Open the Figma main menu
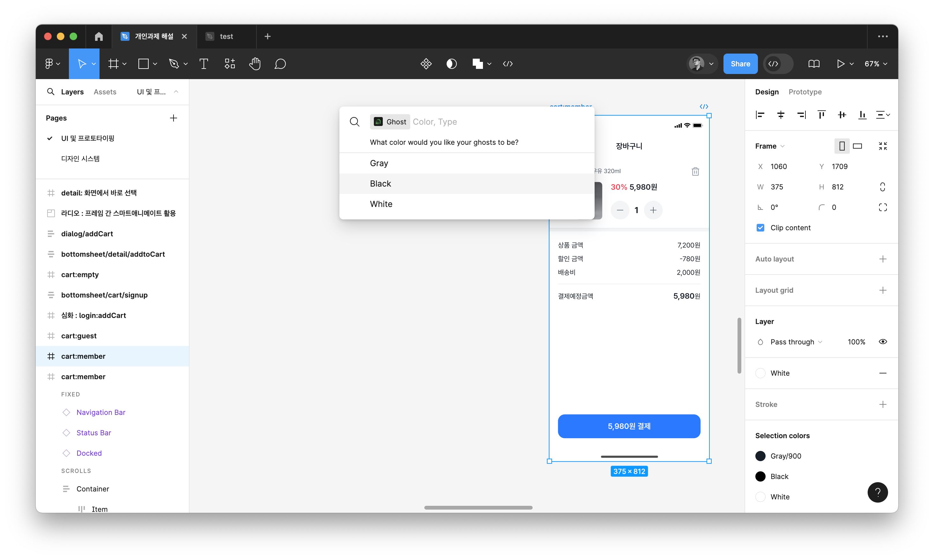Image resolution: width=934 pixels, height=560 pixels. pos(52,64)
